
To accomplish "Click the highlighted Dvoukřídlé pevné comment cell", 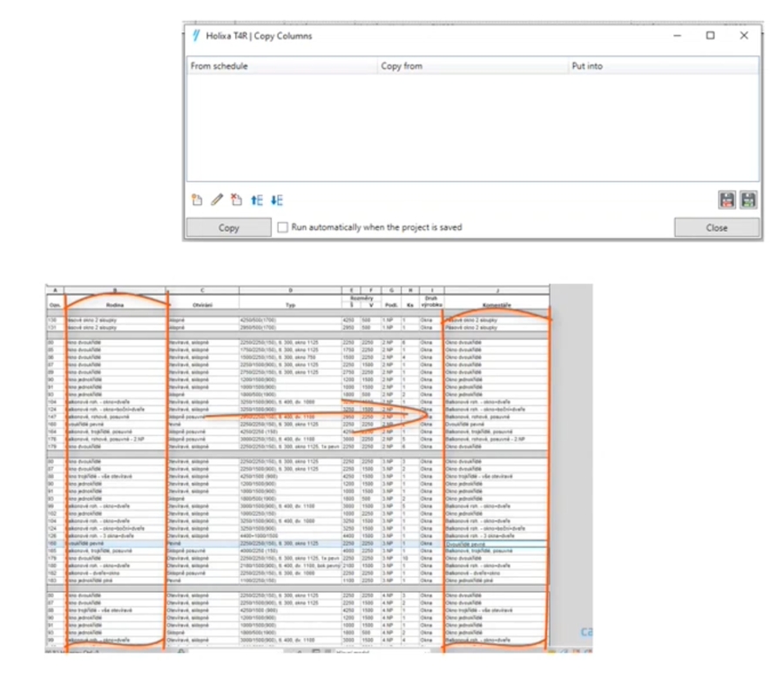I will click(495, 544).
